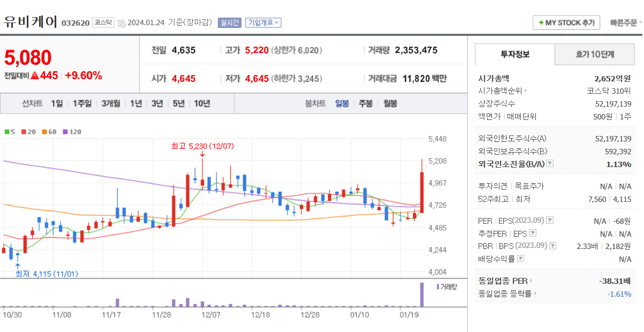Click the tall red candle on 01/24

click(422, 192)
